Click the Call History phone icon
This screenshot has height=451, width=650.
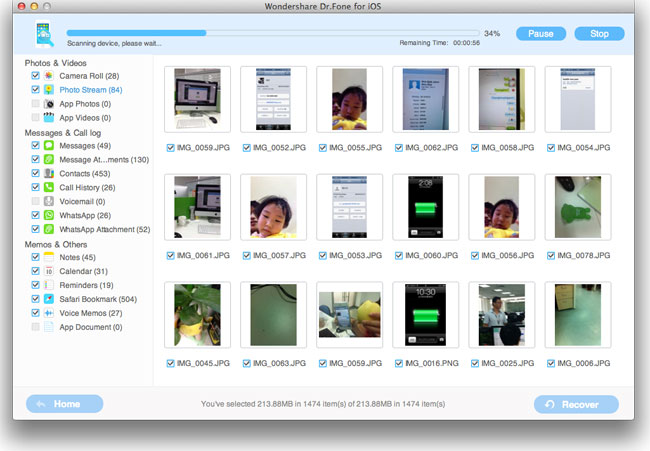click(x=49, y=187)
